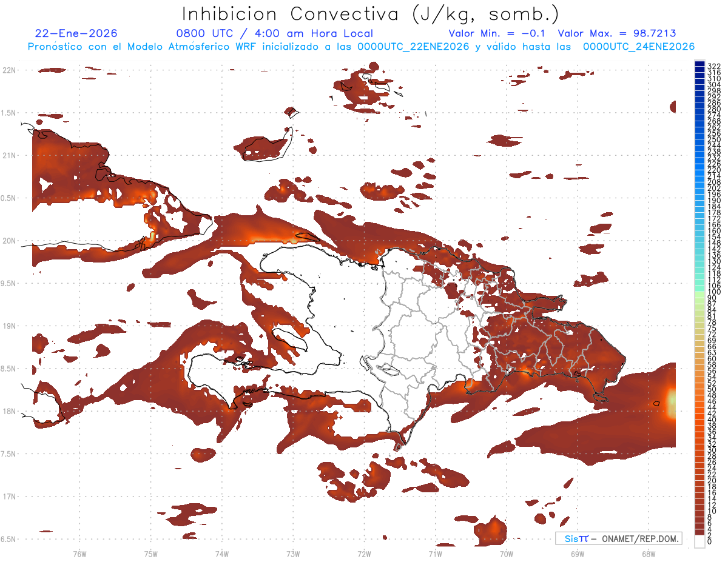728x562 pixels.
Task: Click the '322' colorbar value label
Action: (714, 65)
